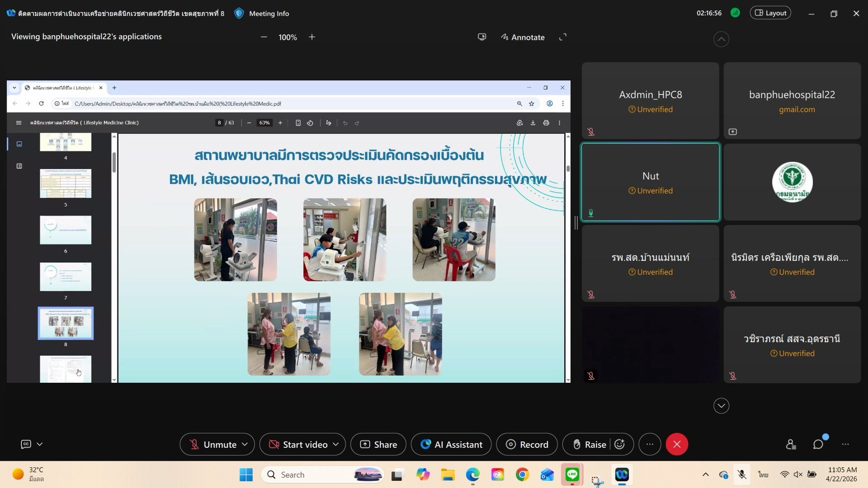Expand video options arrow beside Start video
The width and height of the screenshot is (868, 488).
[x=336, y=444]
